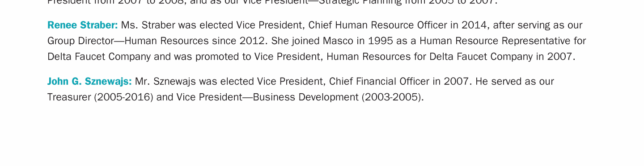Click the teal Renee Straber name heading
Screen dimensions: 644x166
pyautogui.click(x=83, y=25)
